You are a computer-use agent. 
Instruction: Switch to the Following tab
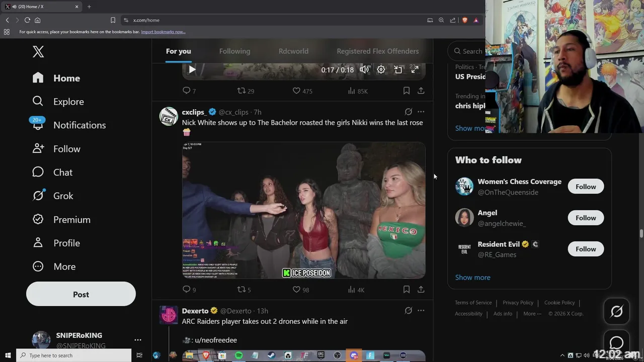pyautogui.click(x=234, y=51)
